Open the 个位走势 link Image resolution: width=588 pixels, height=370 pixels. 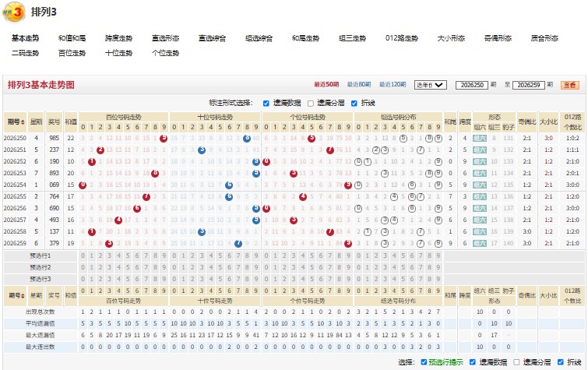165,53
